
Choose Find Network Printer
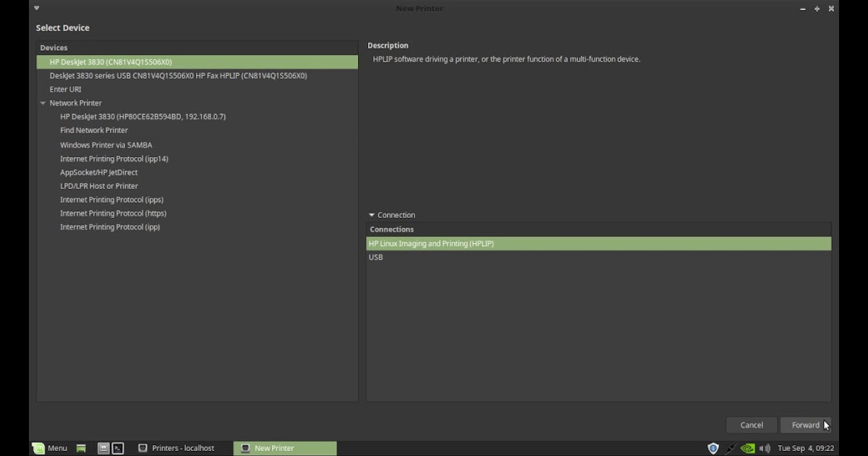tap(197, 130)
